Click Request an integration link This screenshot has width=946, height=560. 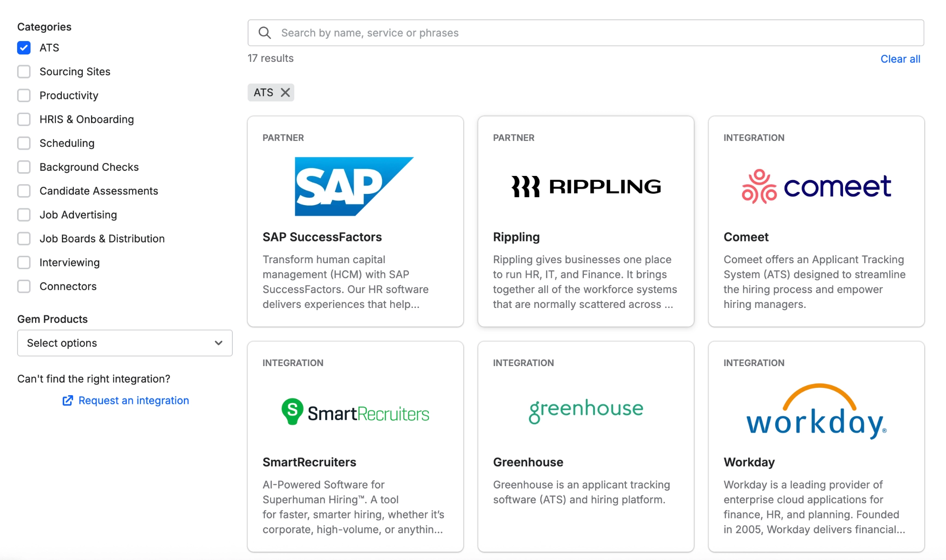(133, 400)
